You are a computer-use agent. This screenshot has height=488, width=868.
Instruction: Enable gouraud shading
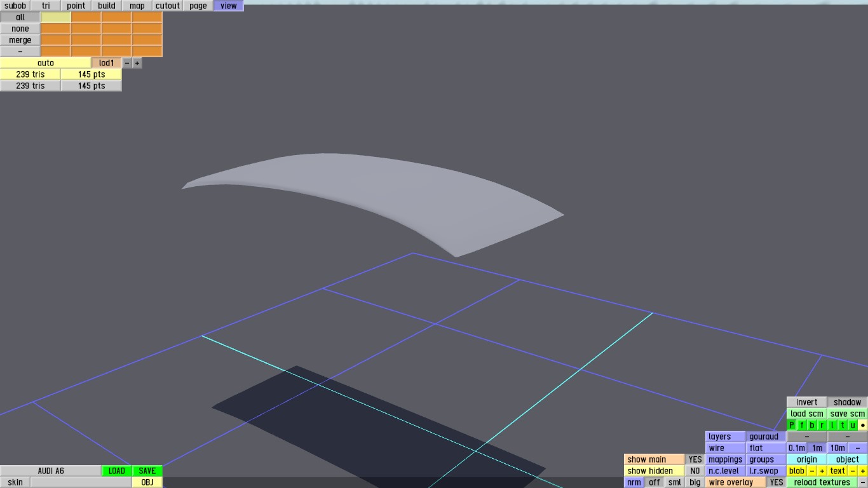(766, 437)
